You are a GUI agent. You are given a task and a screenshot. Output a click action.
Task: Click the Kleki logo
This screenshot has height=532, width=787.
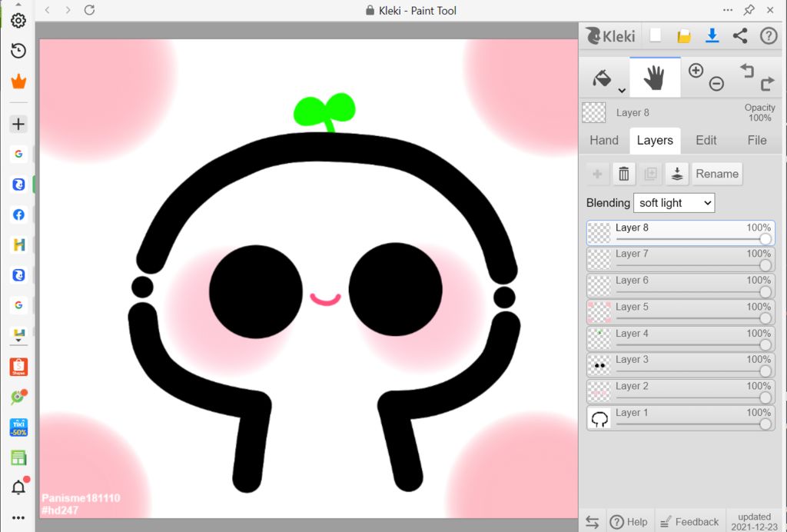tap(610, 36)
